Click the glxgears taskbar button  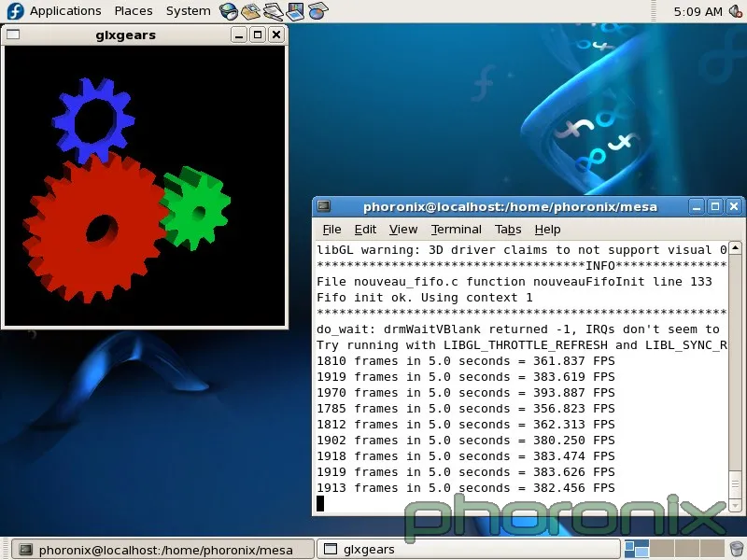469,550
